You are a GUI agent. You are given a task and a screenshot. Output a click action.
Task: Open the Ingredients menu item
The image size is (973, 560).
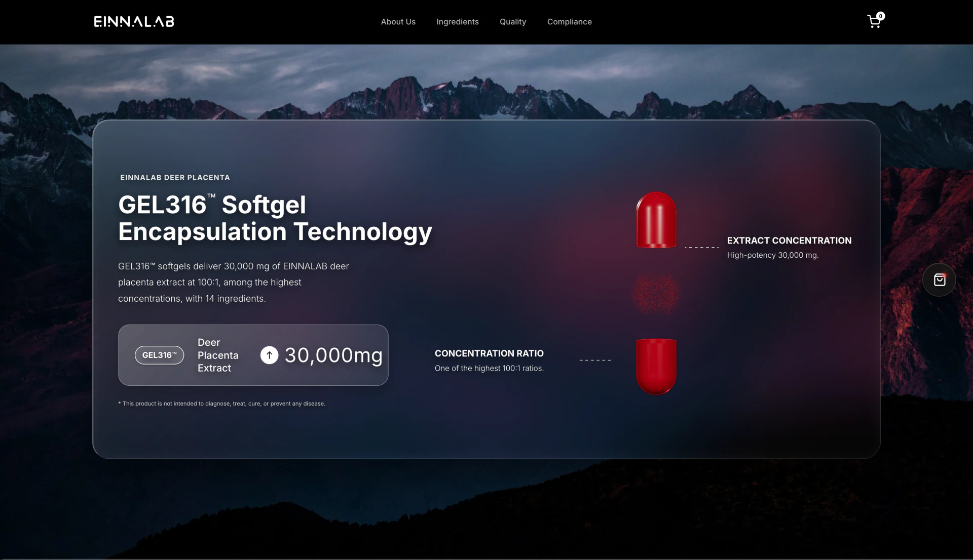coord(457,22)
